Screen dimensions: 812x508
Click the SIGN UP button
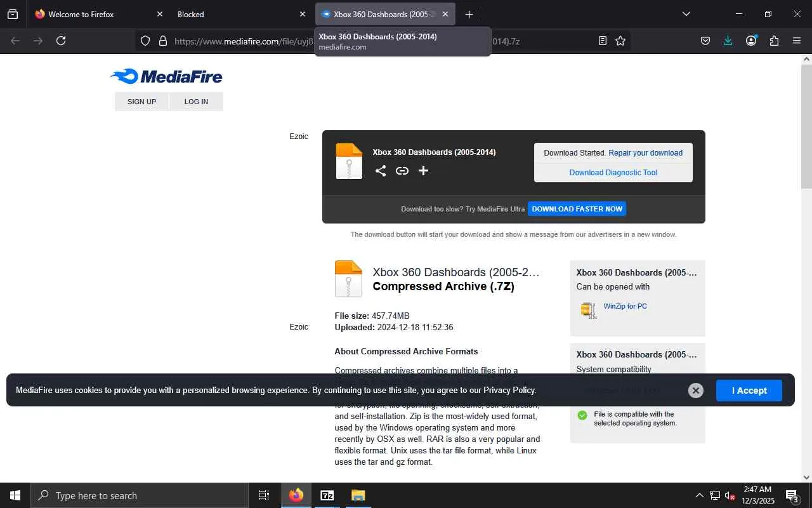141,102
